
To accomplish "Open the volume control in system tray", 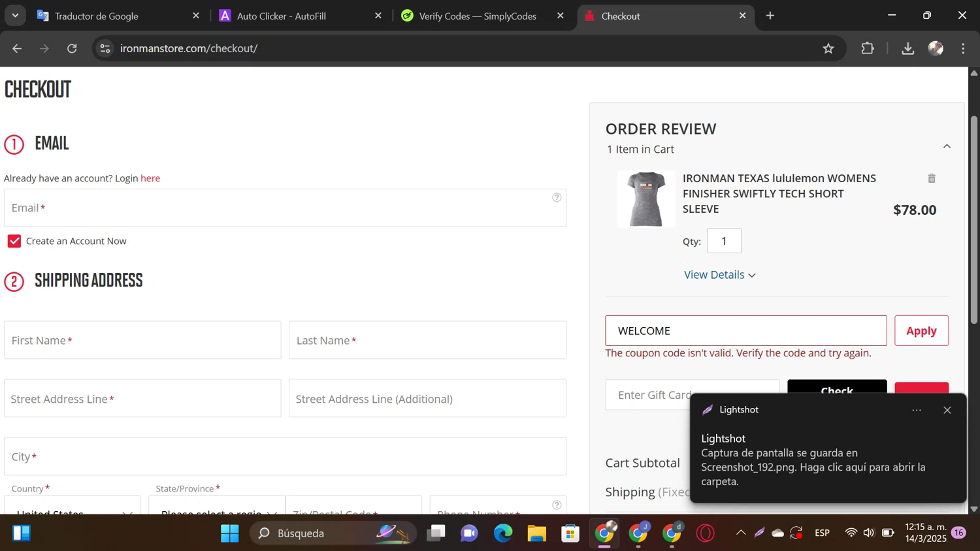I will 868,533.
